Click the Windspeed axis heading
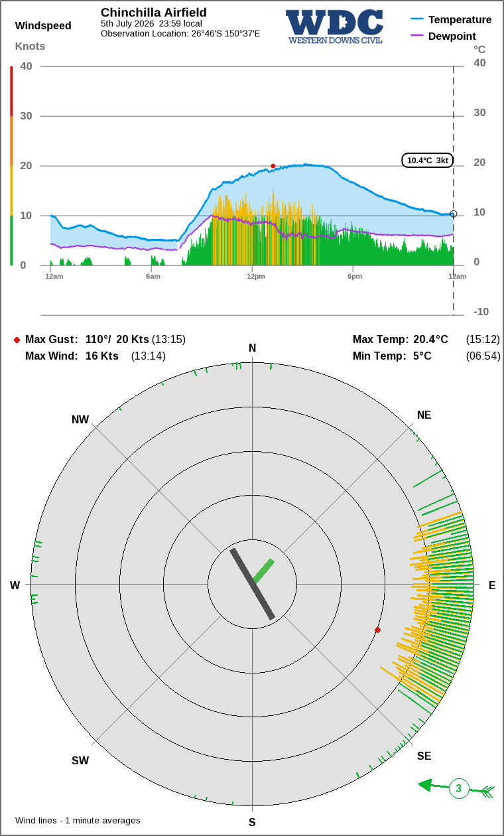The image size is (504, 836). [x=43, y=26]
